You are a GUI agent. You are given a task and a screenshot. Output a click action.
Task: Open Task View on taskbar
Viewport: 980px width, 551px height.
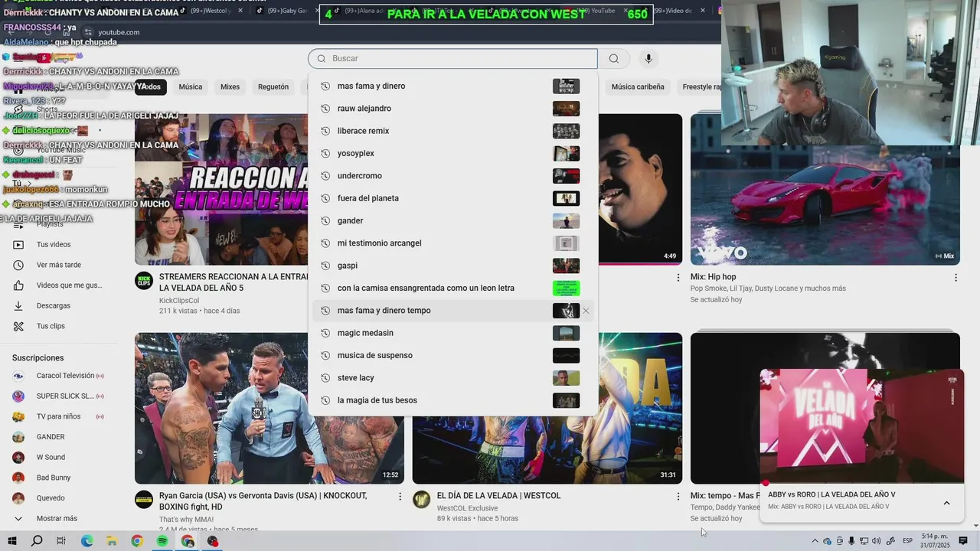(61, 541)
